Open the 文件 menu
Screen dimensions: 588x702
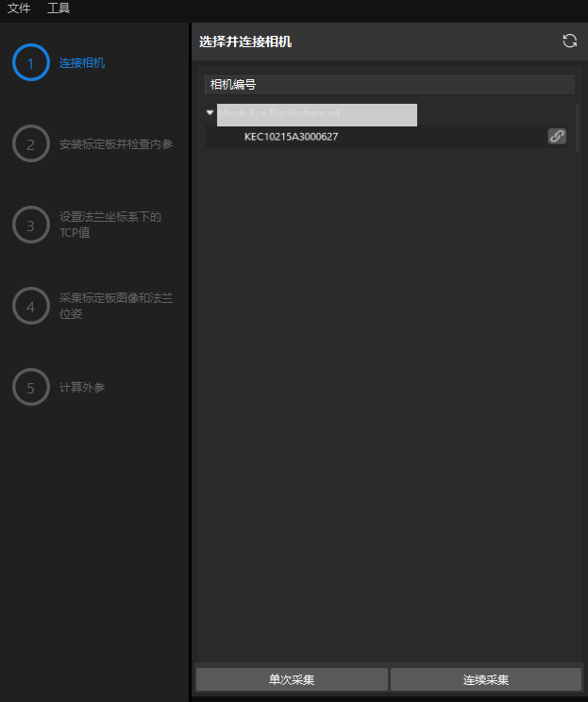19,8
